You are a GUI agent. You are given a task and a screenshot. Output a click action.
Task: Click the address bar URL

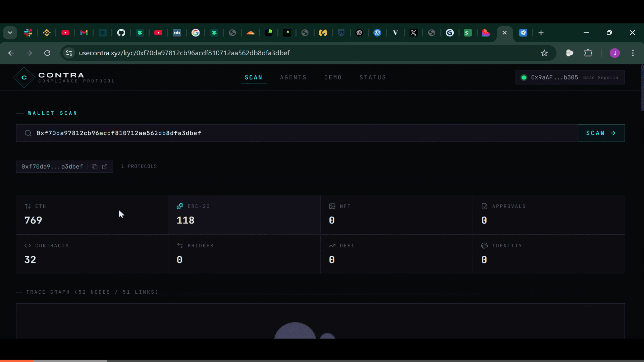click(184, 53)
